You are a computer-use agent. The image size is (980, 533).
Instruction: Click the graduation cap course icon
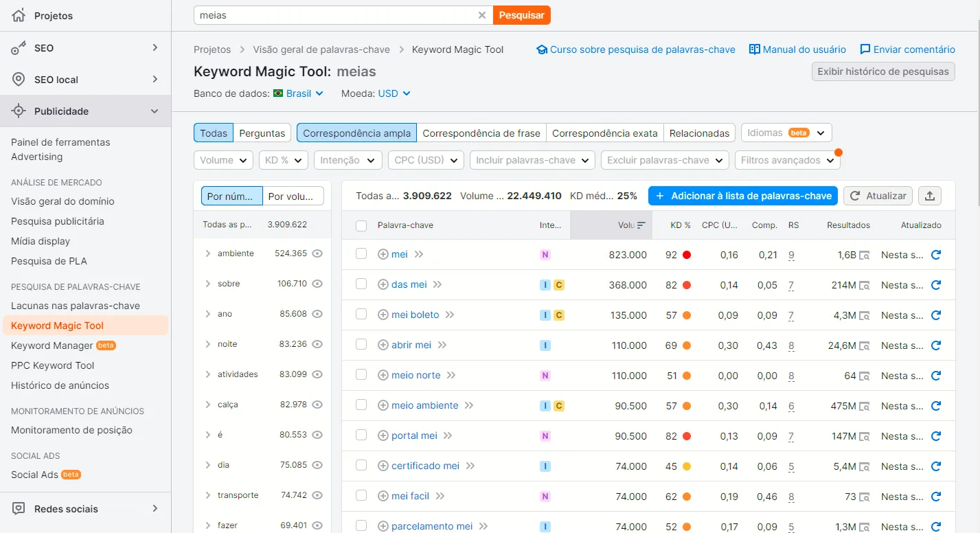542,49
